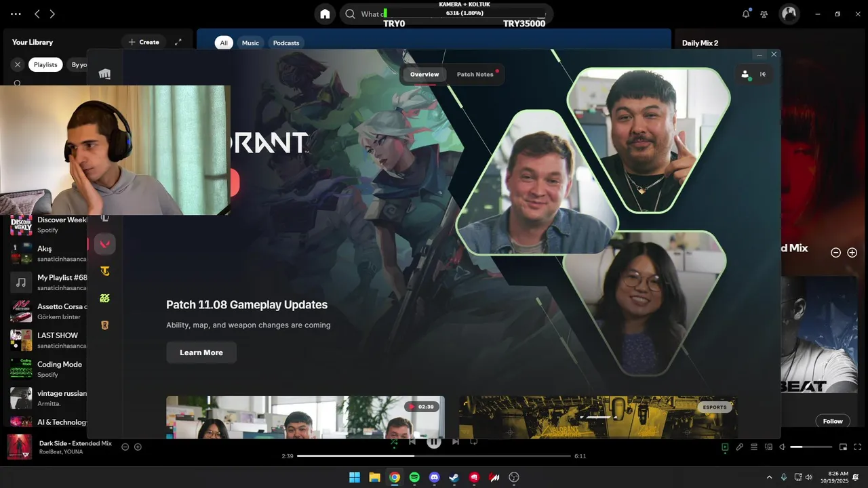Open Spotify notifications bell
This screenshot has height=488, width=868.
pyautogui.click(x=746, y=14)
